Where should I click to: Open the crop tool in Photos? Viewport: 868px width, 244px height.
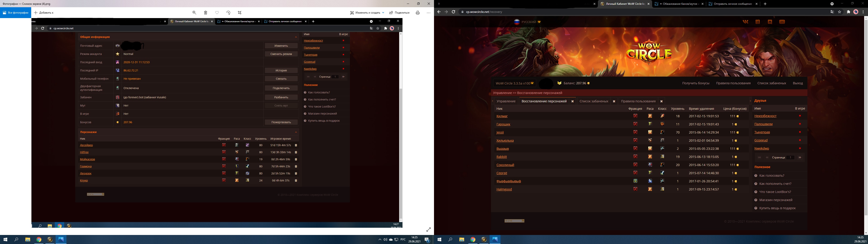point(240,12)
